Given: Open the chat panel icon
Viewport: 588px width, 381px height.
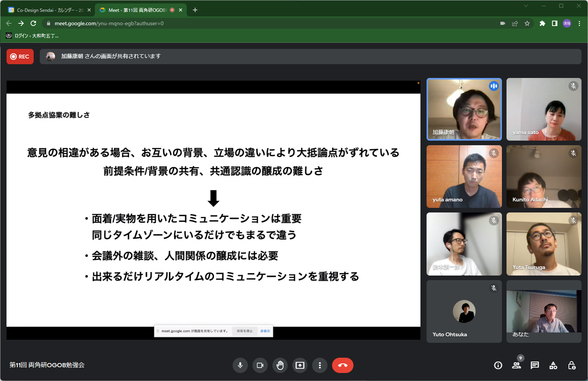Looking at the screenshot, I should click(535, 365).
